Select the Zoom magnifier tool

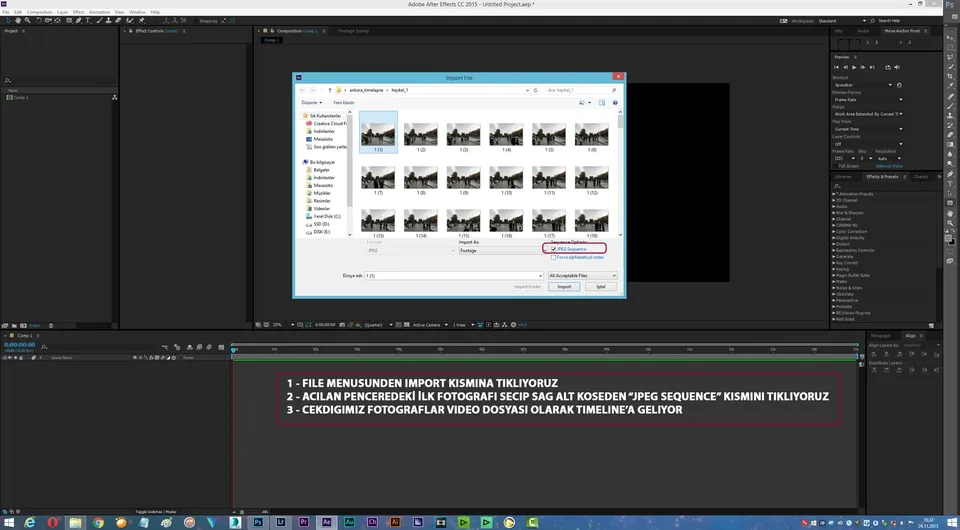point(28,20)
